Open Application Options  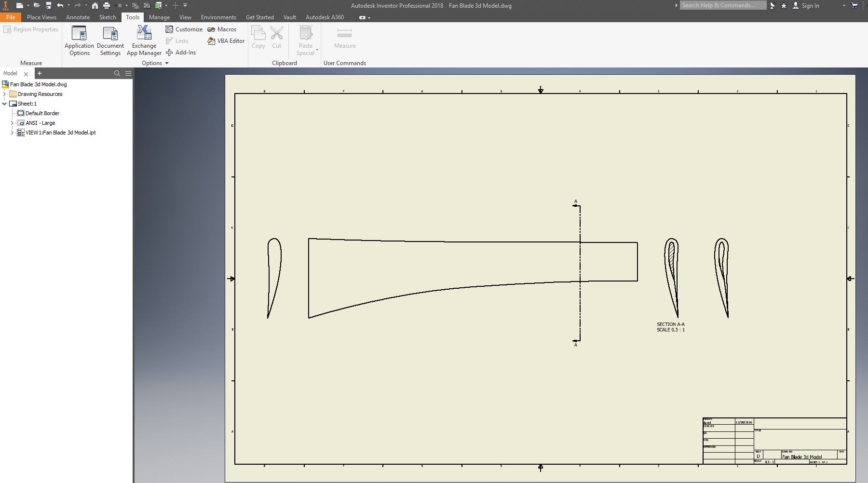[x=79, y=40]
